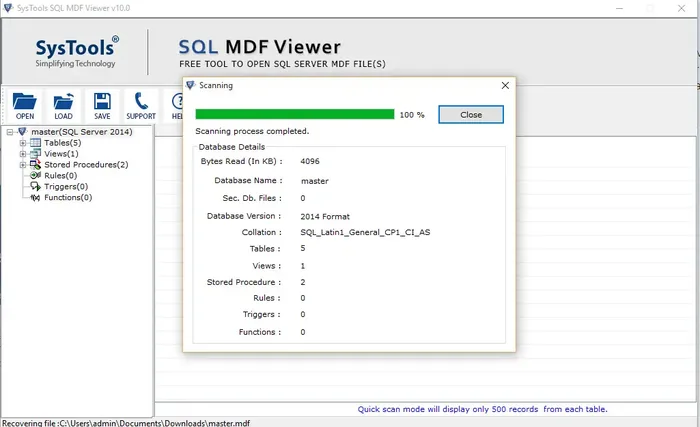Click the database name value 'master'
Viewport: 700px width, 427px height.
315,181
